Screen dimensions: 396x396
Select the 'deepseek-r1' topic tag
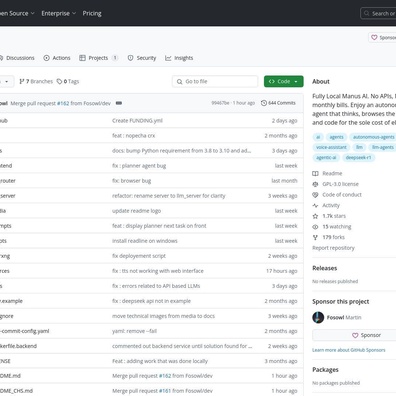pyautogui.click(x=358, y=157)
